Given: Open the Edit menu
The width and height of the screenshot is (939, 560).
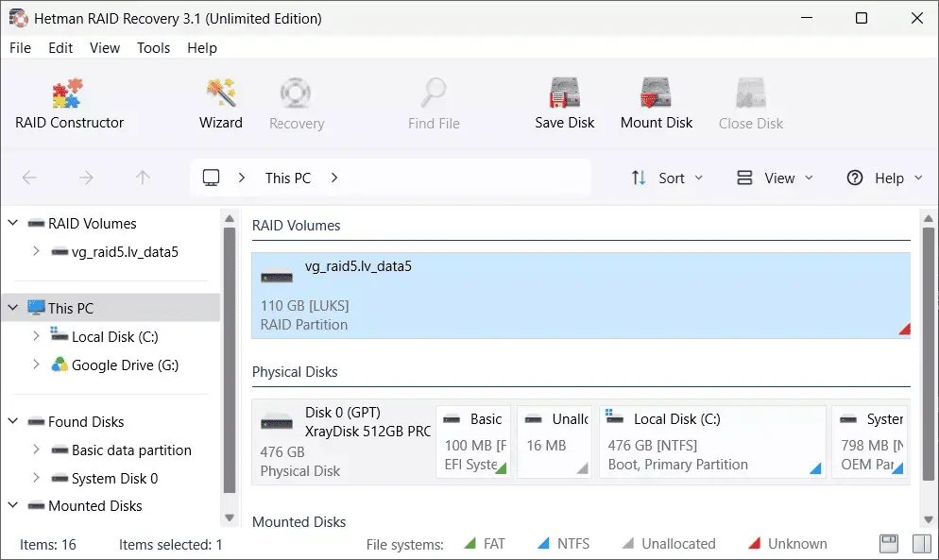Looking at the screenshot, I should (60, 48).
